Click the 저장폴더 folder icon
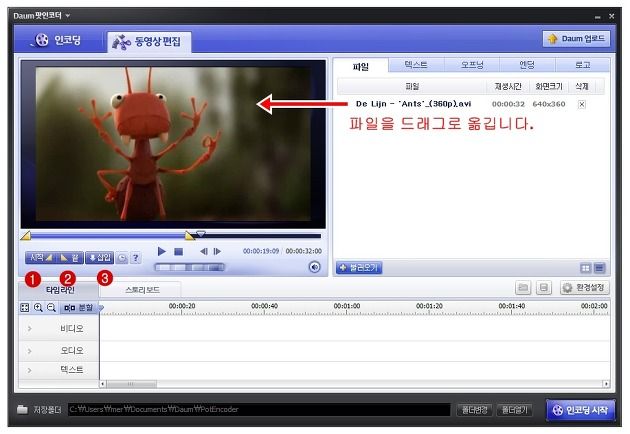 click(22, 409)
